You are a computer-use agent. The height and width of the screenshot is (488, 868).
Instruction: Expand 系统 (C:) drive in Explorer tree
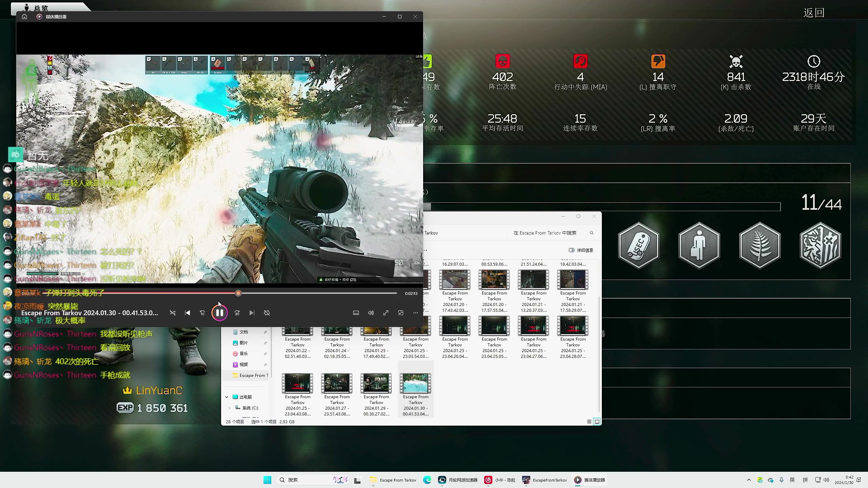tap(230, 408)
